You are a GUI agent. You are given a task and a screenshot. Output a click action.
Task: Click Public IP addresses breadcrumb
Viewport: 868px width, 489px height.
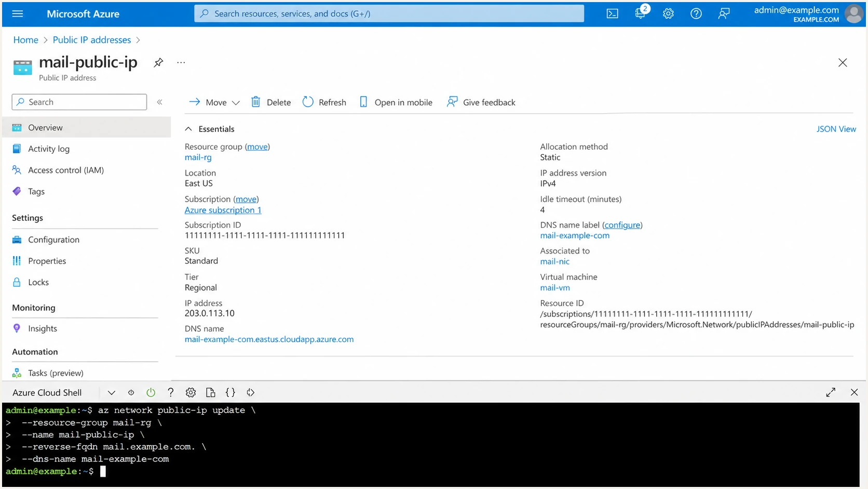(x=92, y=40)
